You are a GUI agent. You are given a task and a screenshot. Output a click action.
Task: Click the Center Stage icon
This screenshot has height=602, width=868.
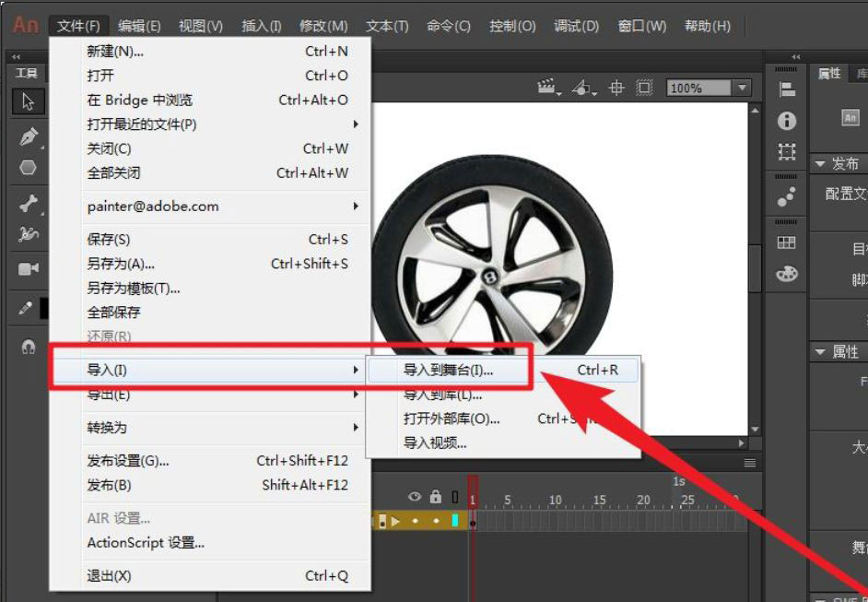pos(616,88)
